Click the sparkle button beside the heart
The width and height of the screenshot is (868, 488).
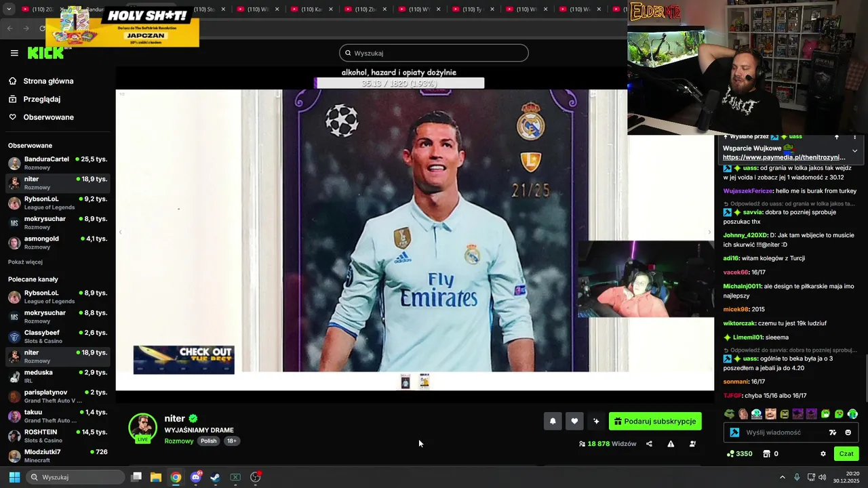596,422
